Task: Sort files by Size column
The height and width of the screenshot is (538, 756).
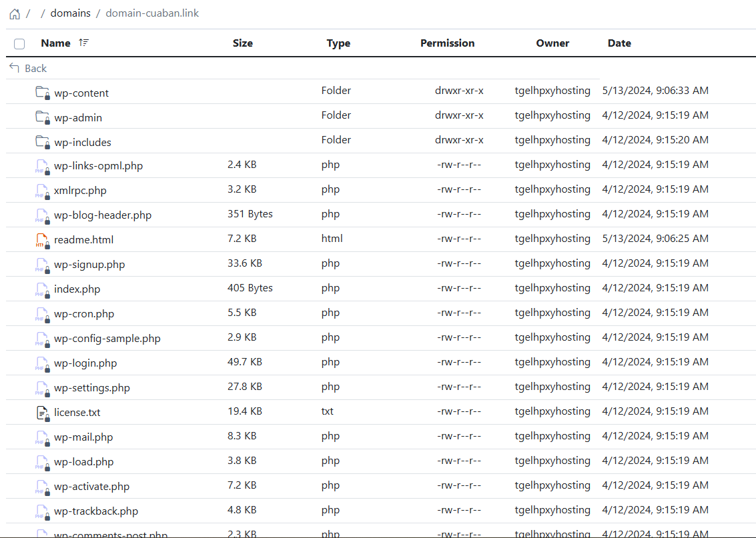Action: click(x=242, y=43)
